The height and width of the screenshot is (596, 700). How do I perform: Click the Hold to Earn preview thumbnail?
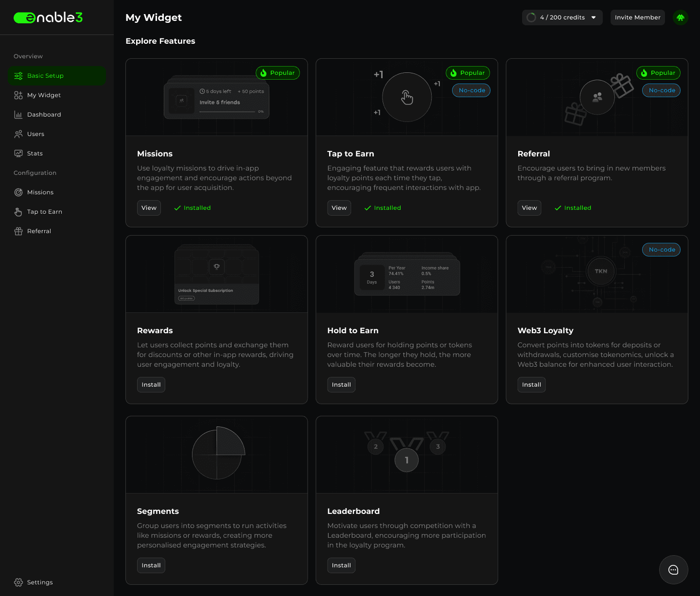[x=407, y=274]
